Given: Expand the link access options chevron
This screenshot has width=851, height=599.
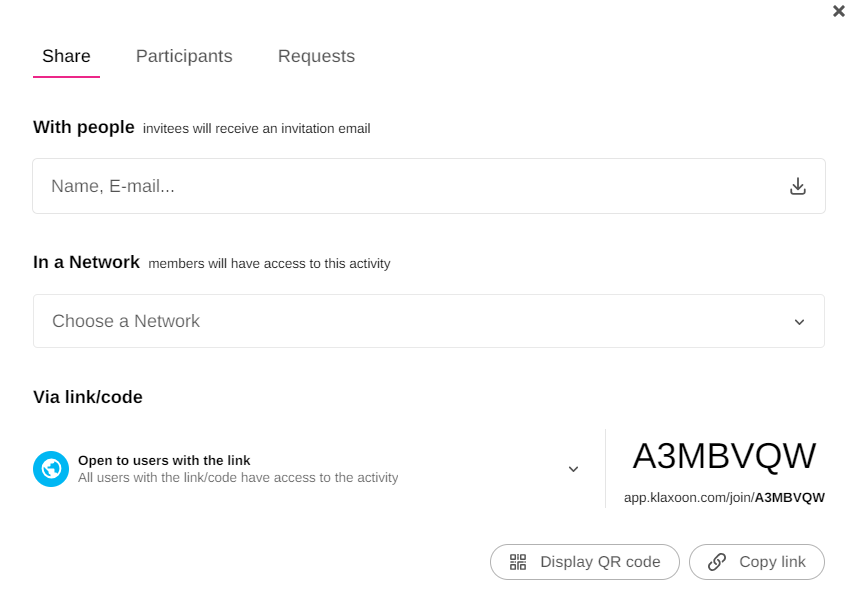Looking at the screenshot, I should (x=573, y=469).
